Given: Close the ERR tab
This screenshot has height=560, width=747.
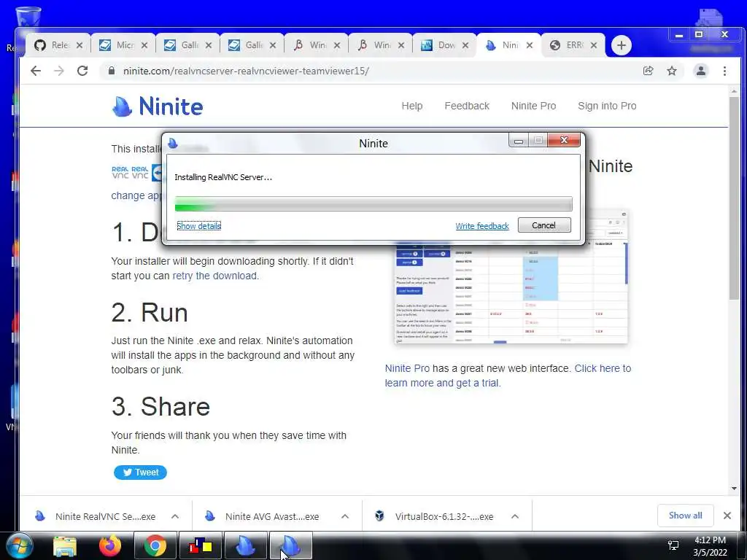Looking at the screenshot, I should click(x=594, y=45).
